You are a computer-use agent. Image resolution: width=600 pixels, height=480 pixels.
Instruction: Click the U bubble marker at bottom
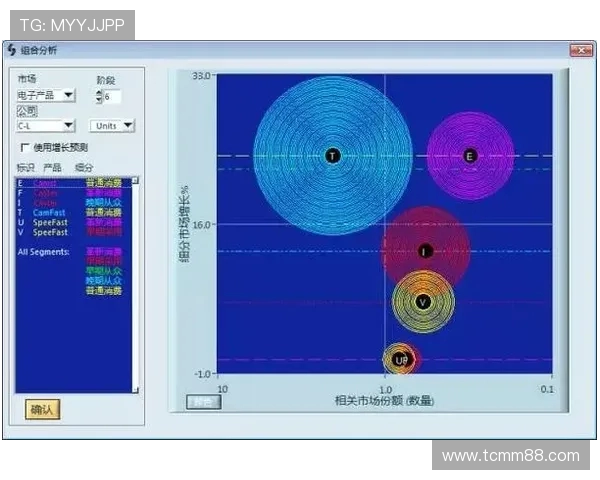(400, 359)
